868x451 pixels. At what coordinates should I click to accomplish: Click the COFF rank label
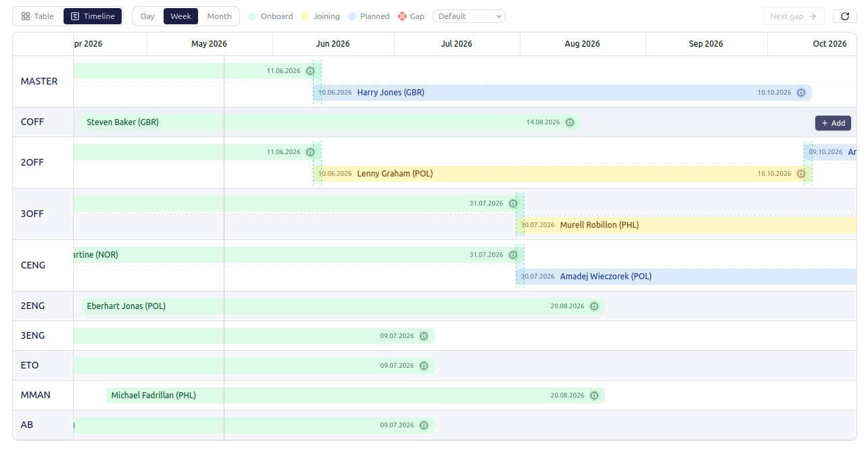pyautogui.click(x=32, y=122)
